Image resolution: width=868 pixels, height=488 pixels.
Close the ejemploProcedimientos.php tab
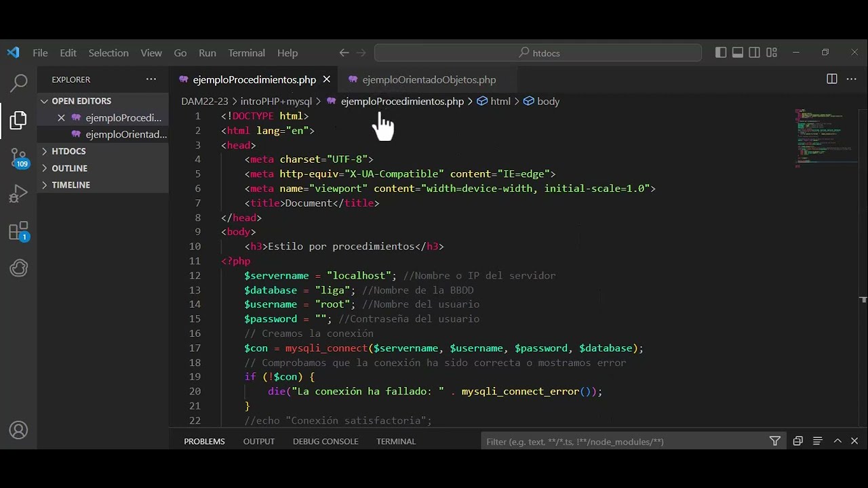point(326,79)
